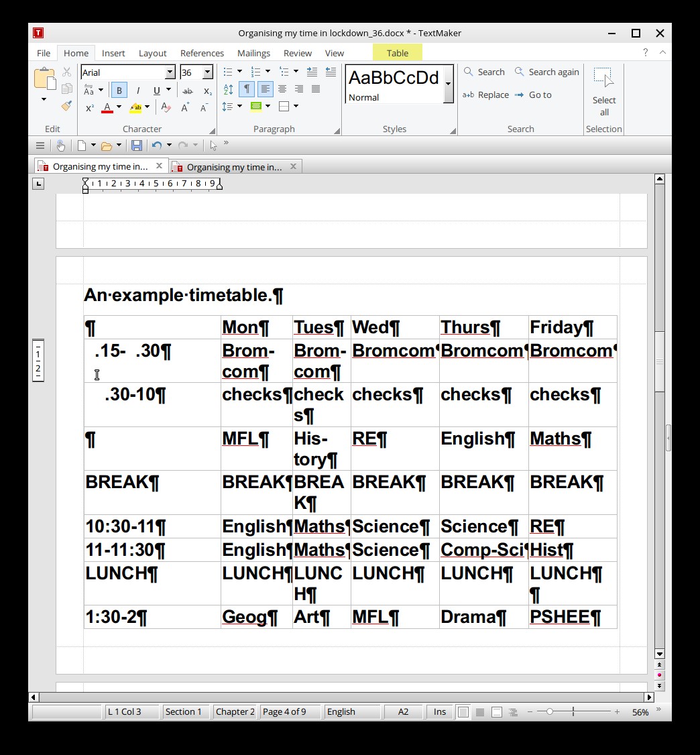Save the document with the floppy disk icon
The image size is (700, 755).
[x=136, y=146]
